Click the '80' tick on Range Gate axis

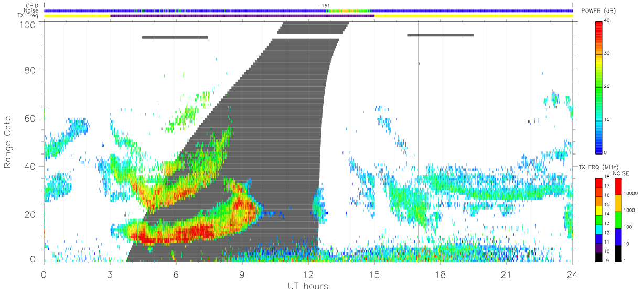(30, 70)
